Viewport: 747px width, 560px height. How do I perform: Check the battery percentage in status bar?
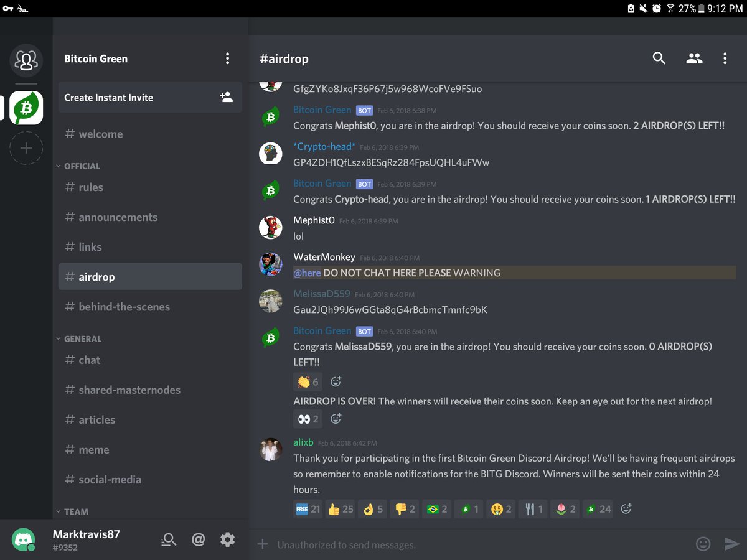pyautogui.click(x=687, y=9)
